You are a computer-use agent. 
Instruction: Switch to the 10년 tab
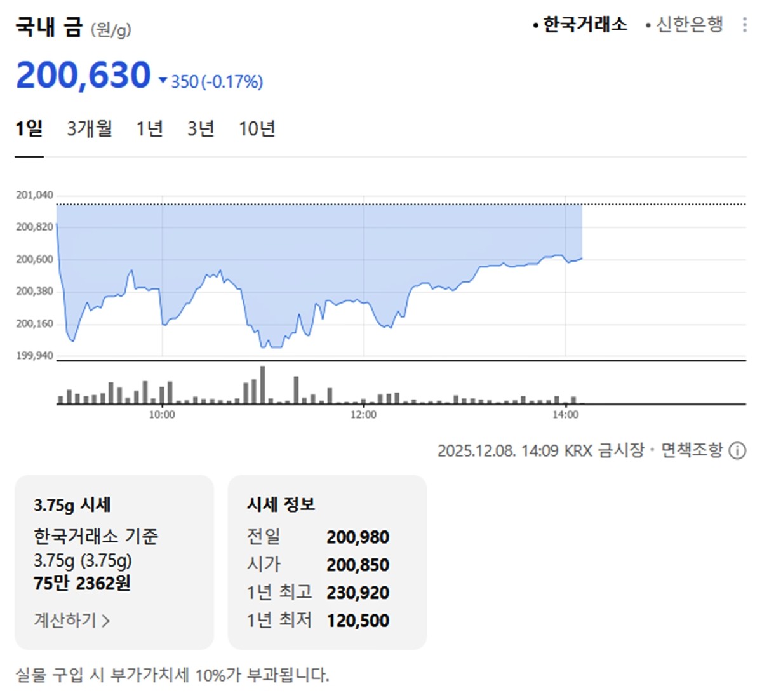pos(258,128)
